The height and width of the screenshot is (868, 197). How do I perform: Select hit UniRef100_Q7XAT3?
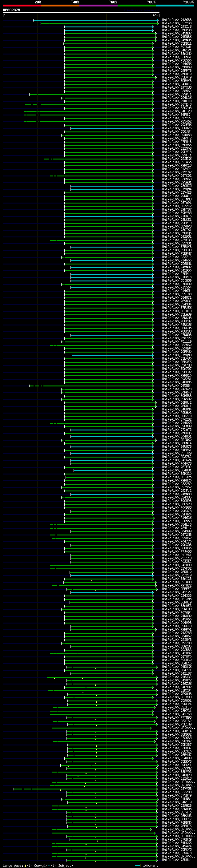click(x=177, y=430)
